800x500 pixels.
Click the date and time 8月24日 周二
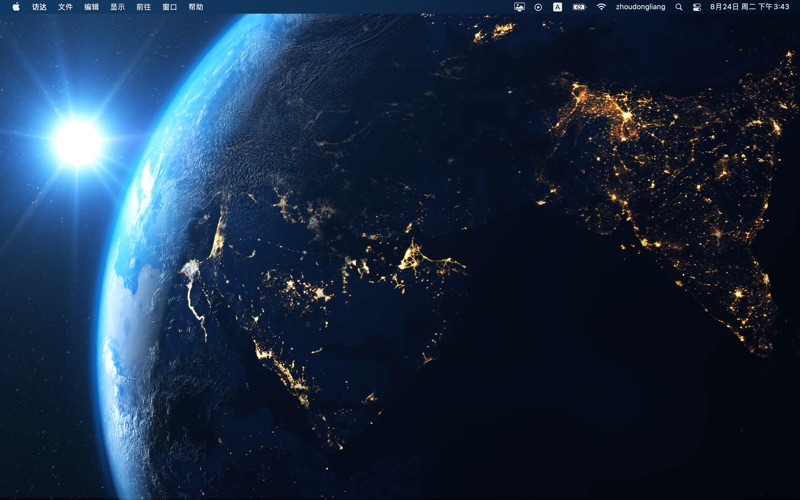749,7
